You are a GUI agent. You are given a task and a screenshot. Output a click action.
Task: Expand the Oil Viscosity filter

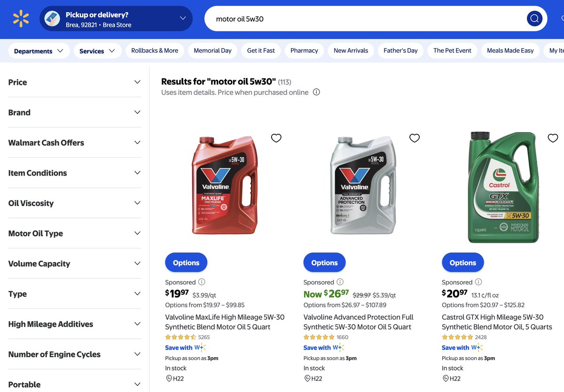tap(75, 203)
